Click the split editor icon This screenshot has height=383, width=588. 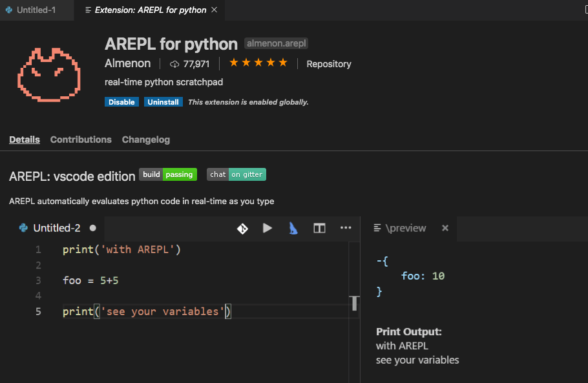tap(319, 228)
